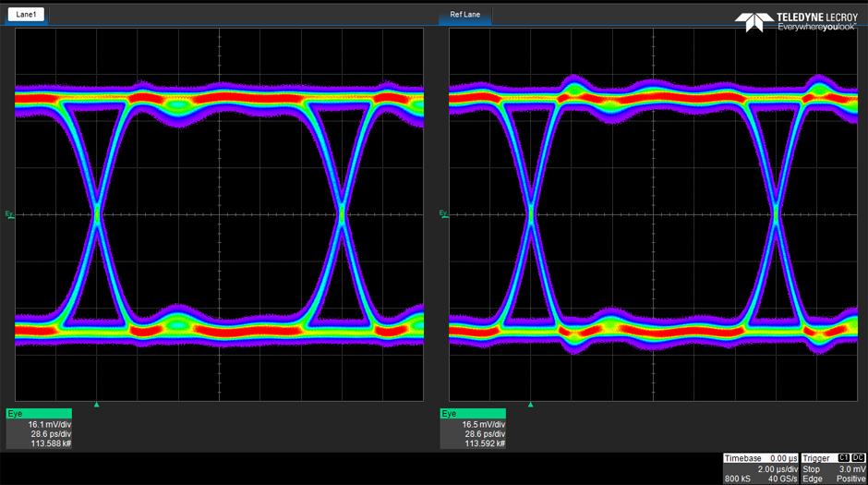Screen dimensions: 868x485
Task: Click the 16.5 mV/div value for Ref Lane
Action: 483,424
